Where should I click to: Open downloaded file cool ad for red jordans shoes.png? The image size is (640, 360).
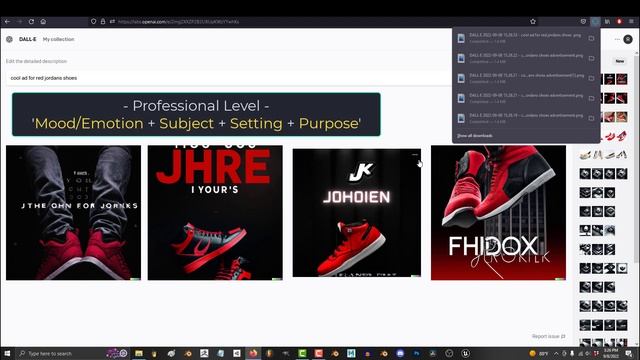tap(520, 38)
